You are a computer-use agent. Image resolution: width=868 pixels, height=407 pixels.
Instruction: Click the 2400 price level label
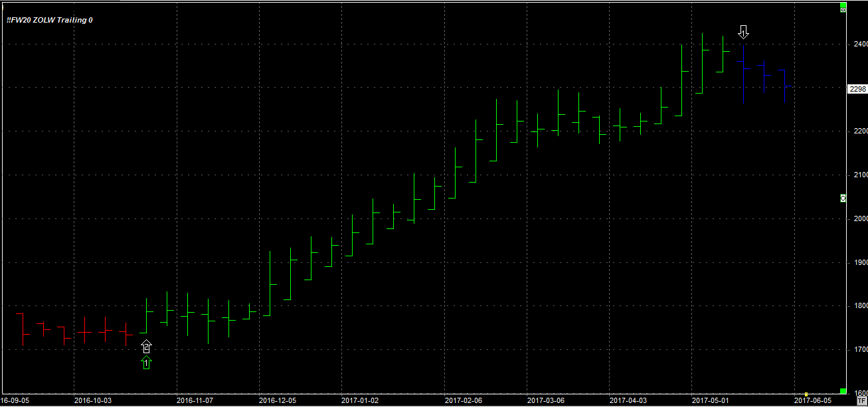click(860, 44)
